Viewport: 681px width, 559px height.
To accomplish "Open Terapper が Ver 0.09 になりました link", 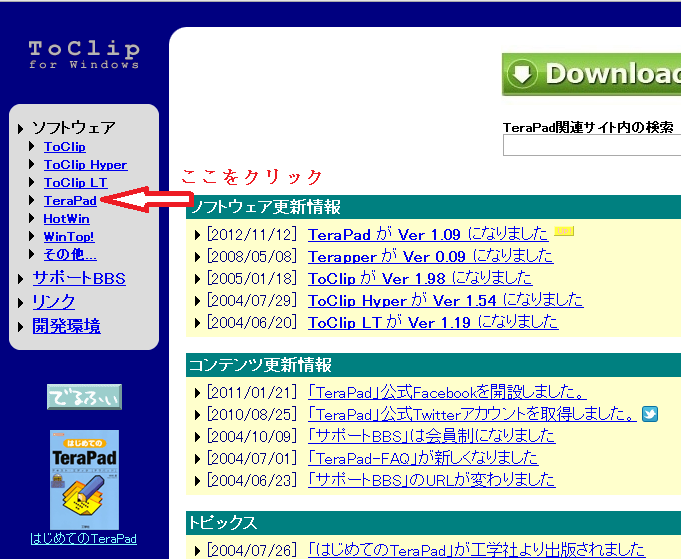I will 430,256.
